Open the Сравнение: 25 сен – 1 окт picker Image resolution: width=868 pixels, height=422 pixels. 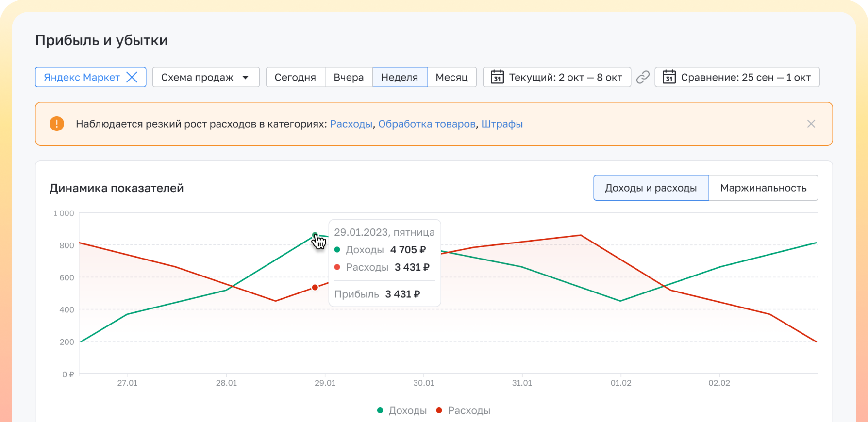(745, 77)
